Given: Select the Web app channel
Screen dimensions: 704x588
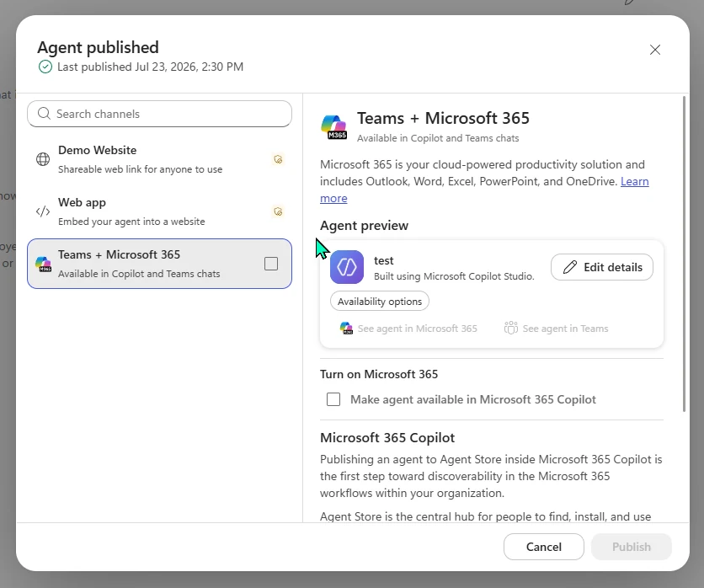Looking at the screenshot, I should point(159,211).
